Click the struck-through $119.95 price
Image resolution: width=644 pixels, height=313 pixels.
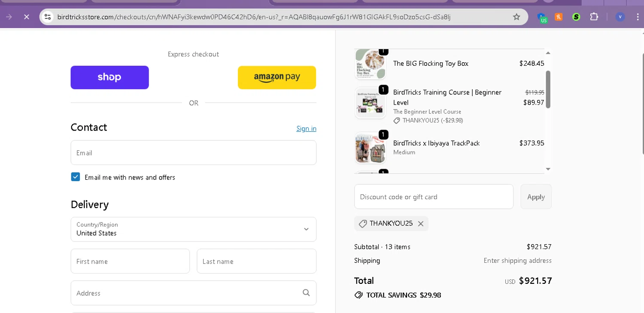[535, 92]
